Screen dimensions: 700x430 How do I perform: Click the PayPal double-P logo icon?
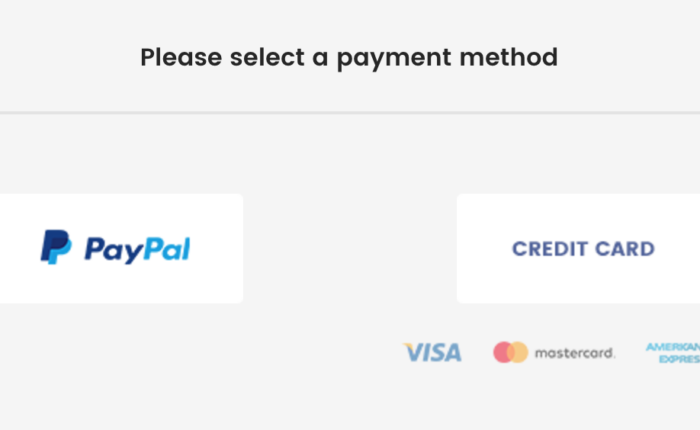(x=55, y=247)
